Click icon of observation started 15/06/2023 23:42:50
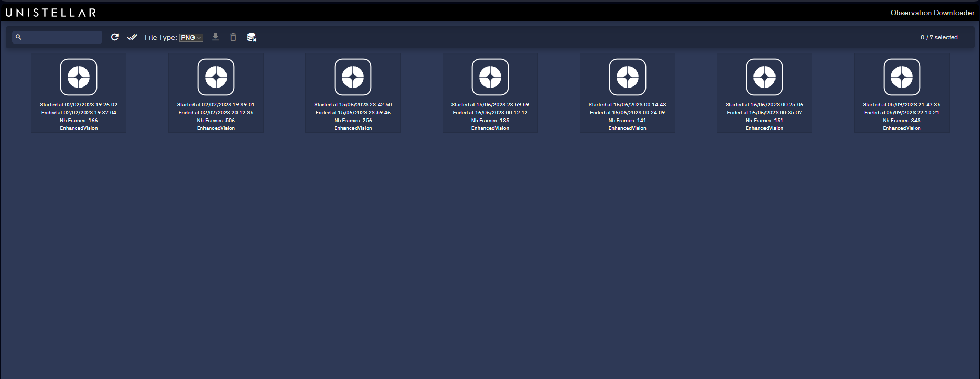The image size is (980, 379). coord(353,77)
